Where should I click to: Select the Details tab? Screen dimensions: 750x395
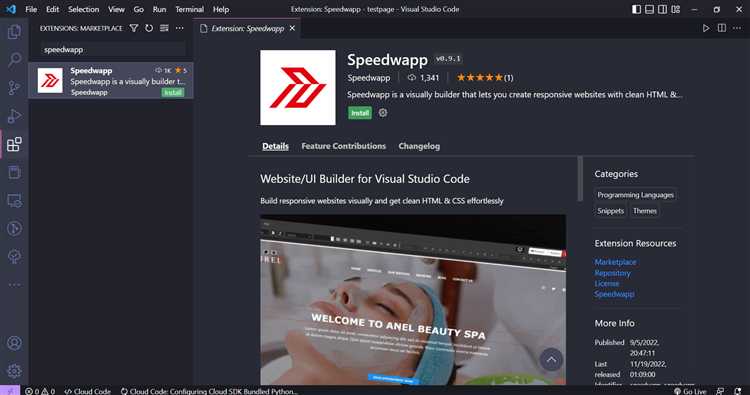click(275, 146)
